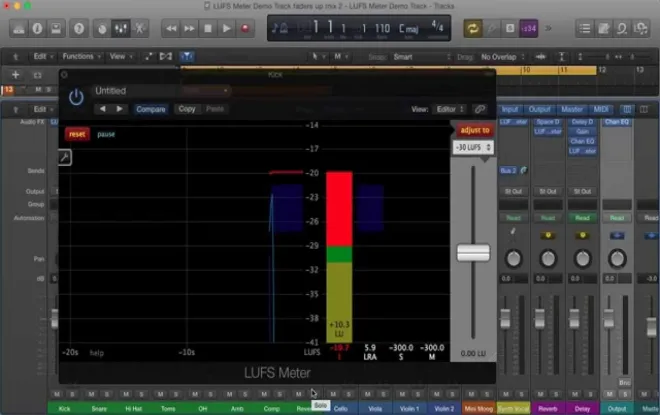Open the Mixer with the faders icon
The image size is (660, 415).
tap(121, 29)
